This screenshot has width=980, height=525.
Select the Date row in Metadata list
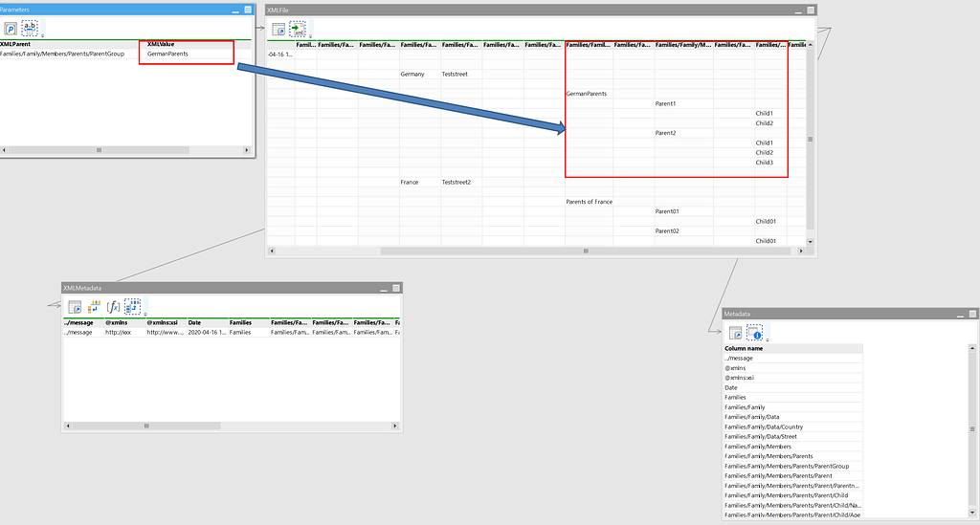point(793,387)
